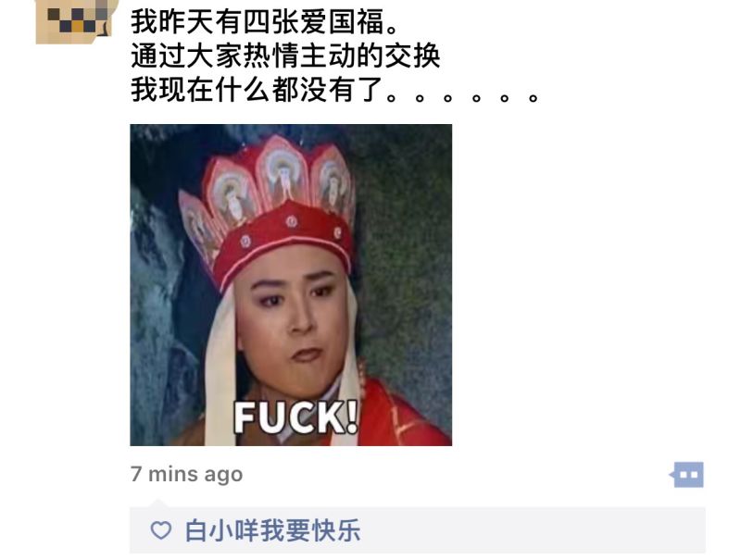Select the text line 通过大家热情主动的交换
741x560 pixels.
[x=285, y=56]
